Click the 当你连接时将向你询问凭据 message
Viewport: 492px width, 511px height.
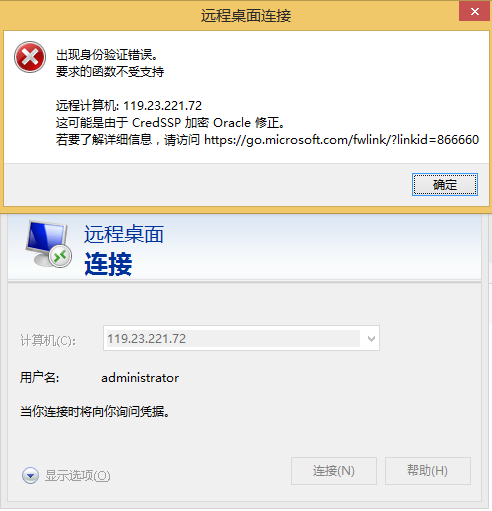pos(95,411)
